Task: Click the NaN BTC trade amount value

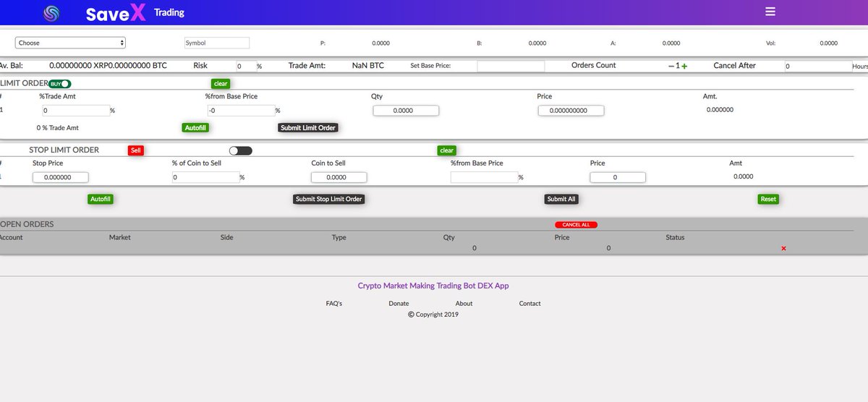Action: point(368,66)
